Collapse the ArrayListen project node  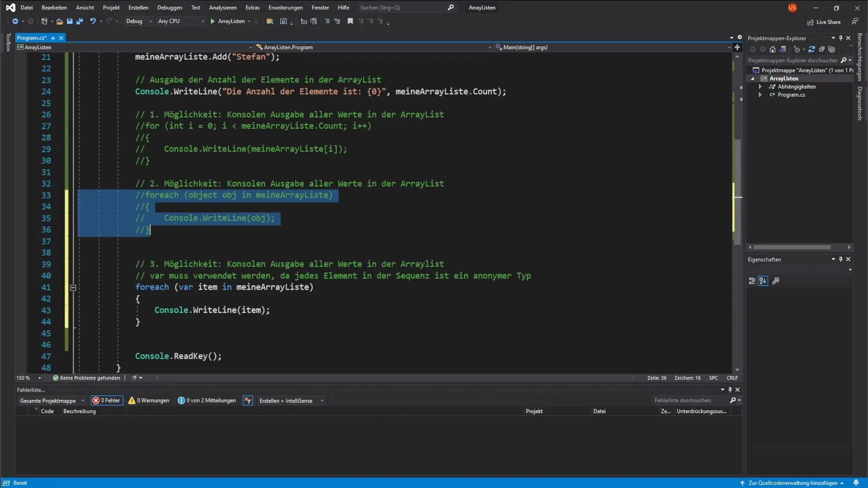pos(753,79)
